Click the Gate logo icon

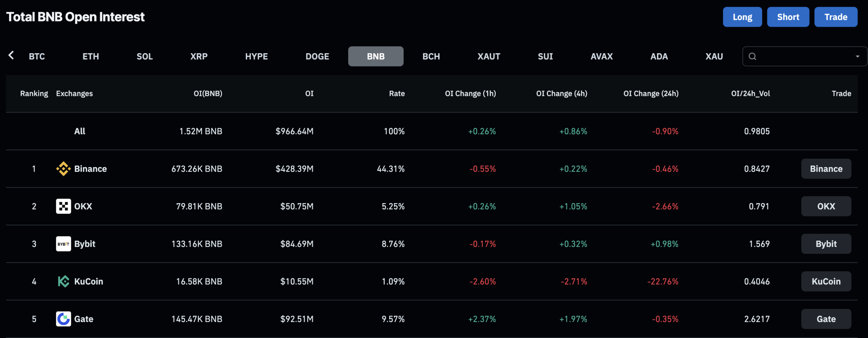coord(63,319)
